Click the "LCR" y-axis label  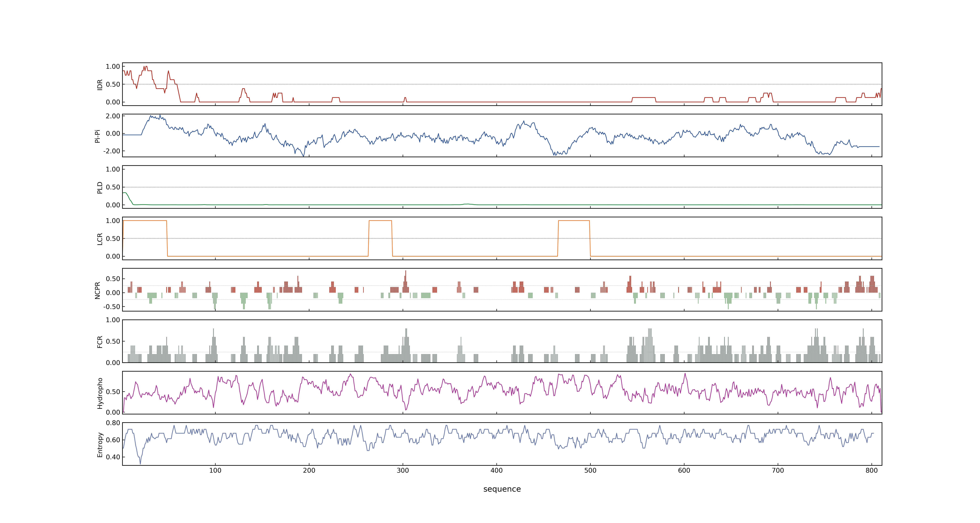pos(100,239)
